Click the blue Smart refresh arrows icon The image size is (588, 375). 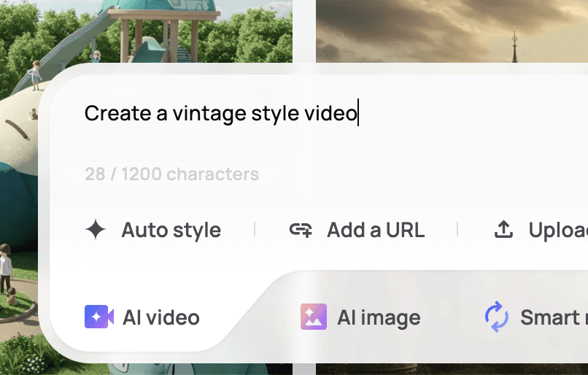pyautogui.click(x=497, y=317)
